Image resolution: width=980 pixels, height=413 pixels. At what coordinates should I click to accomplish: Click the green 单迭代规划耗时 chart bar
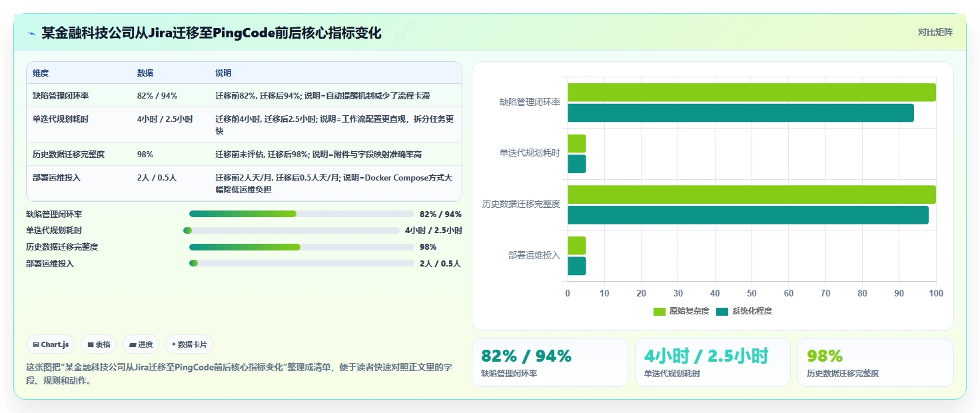pos(577,144)
